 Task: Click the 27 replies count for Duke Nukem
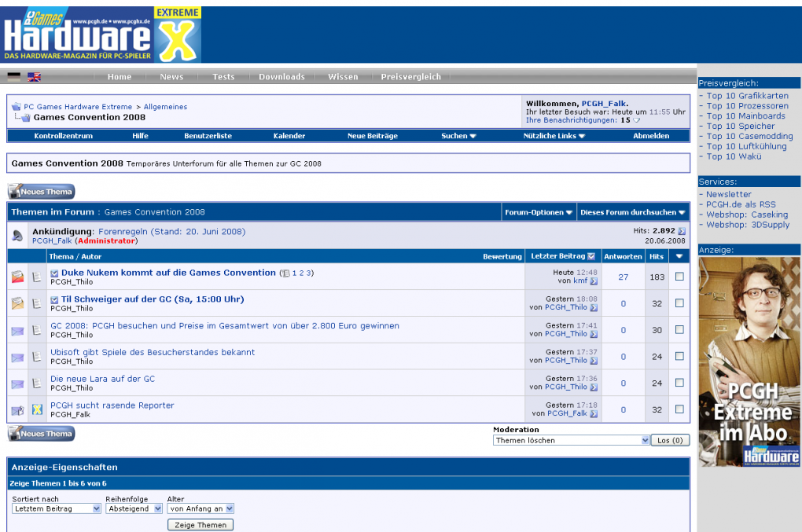(623, 277)
